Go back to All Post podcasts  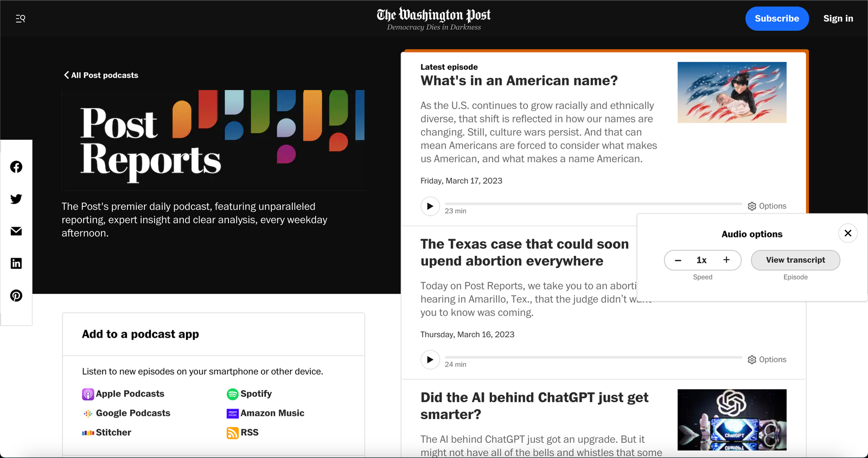tap(101, 75)
